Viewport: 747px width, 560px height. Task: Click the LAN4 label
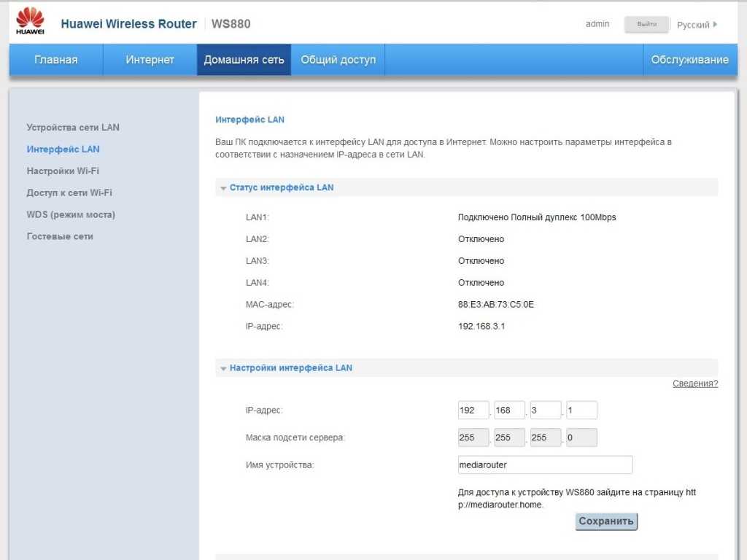pos(258,283)
